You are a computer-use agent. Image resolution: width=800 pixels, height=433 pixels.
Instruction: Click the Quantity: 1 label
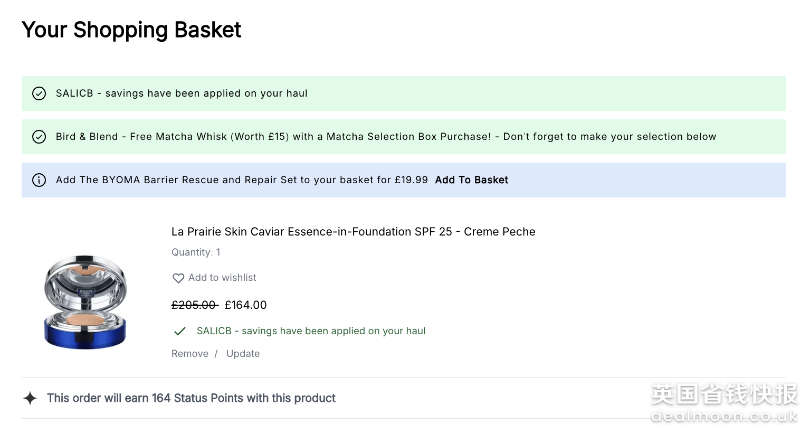pos(196,253)
